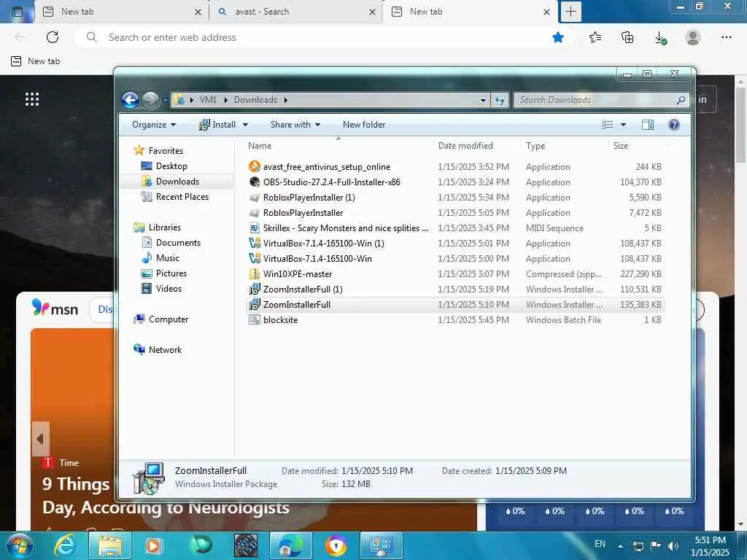
Task: Click the previous slide arrow on MSN carousel
Action: tap(41, 439)
